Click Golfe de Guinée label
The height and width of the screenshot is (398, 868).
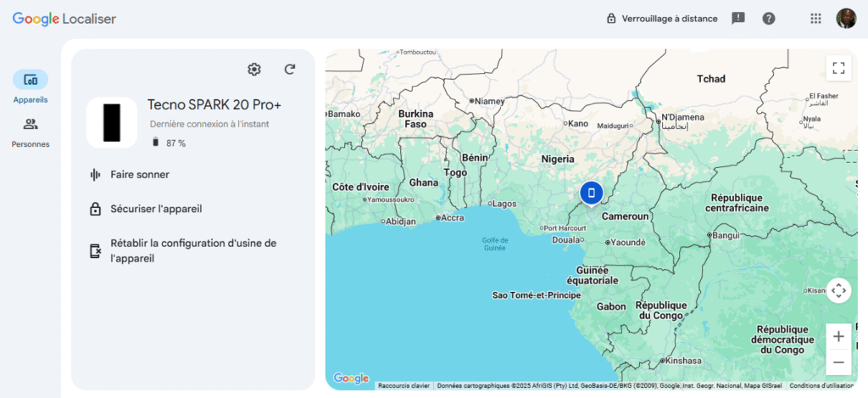pos(495,244)
